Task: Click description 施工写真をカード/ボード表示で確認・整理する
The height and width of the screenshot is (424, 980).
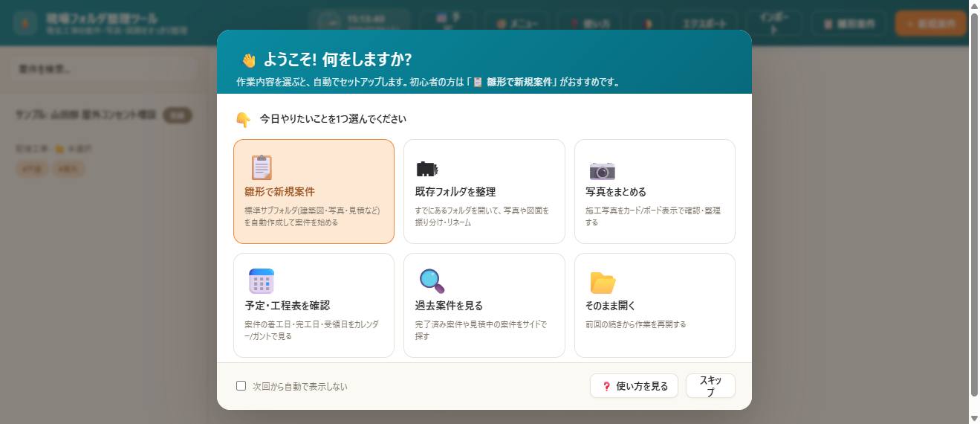Action: coord(653,216)
